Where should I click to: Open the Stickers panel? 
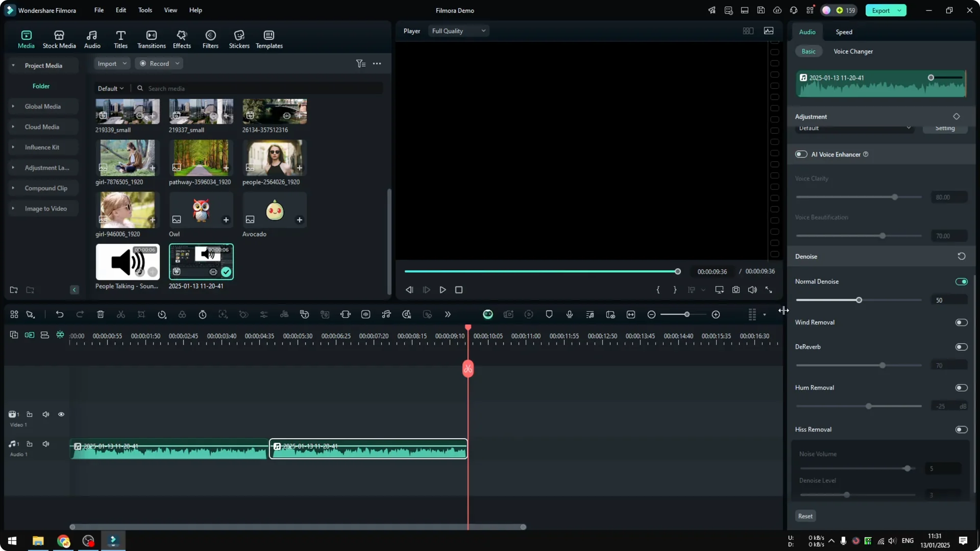[239, 39]
